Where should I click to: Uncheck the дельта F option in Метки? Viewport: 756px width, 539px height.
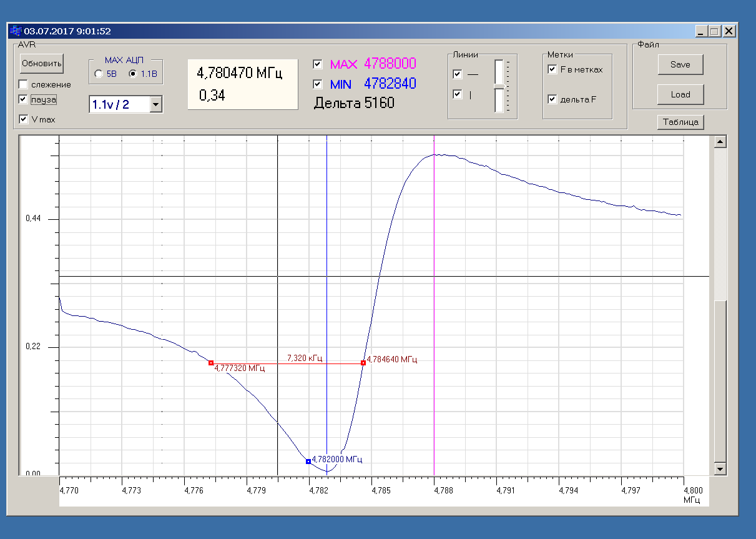[x=552, y=99]
